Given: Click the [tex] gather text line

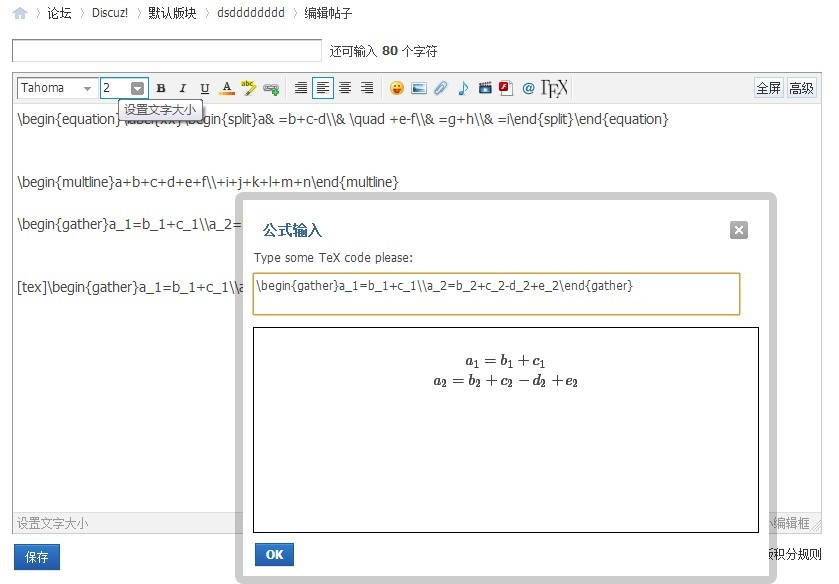Looking at the screenshot, I should pyautogui.click(x=130, y=287).
